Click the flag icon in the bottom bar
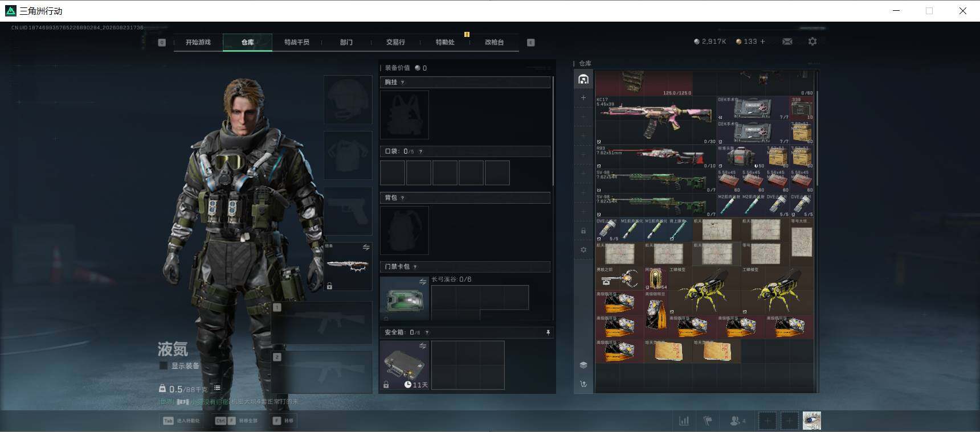The width and height of the screenshot is (980, 432). [x=708, y=421]
